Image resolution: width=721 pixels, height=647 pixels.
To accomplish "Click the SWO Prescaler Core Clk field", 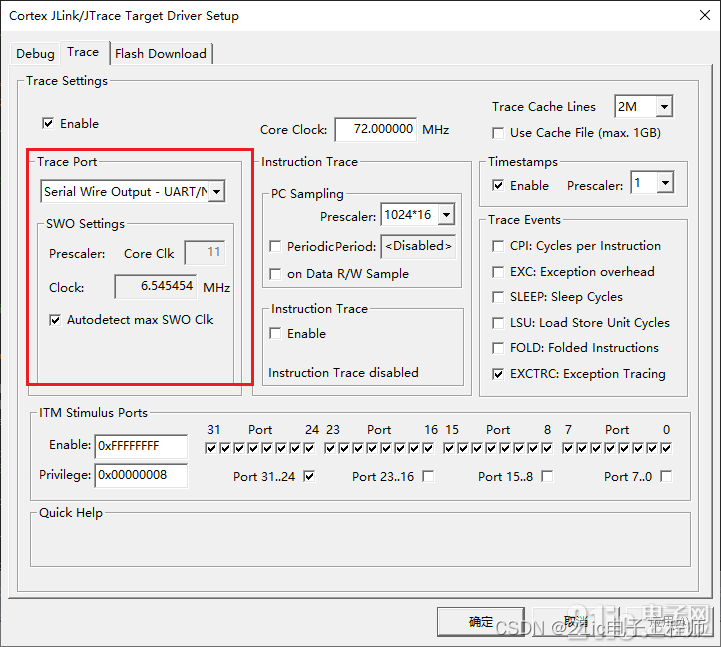I will (205, 252).
